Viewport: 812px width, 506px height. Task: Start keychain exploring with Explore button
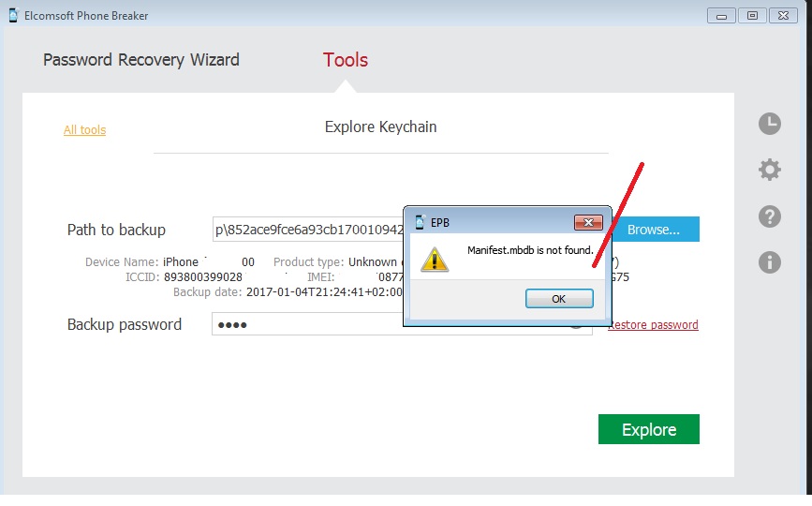649,429
